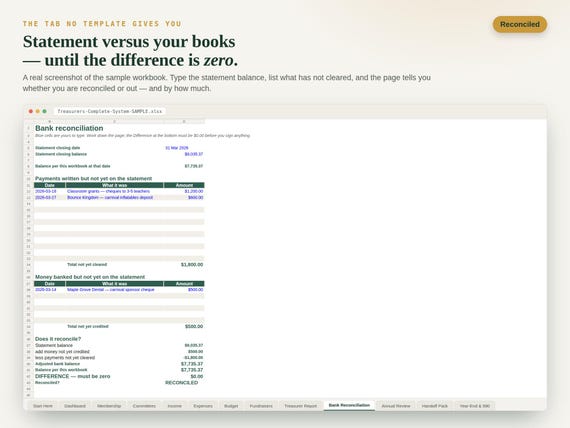The image size is (570, 428).
Task: Click What it was header in payments table
Action: 115,185
